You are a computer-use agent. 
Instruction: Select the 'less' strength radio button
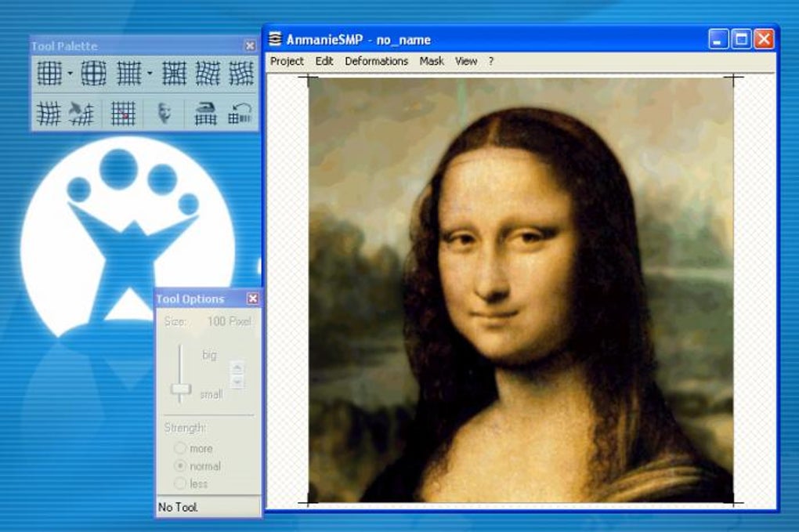[x=180, y=483]
